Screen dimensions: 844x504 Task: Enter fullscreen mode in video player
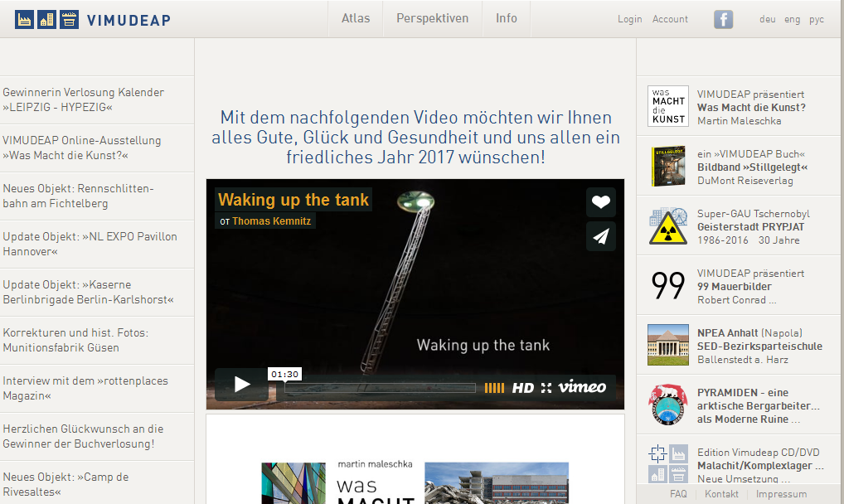546,388
